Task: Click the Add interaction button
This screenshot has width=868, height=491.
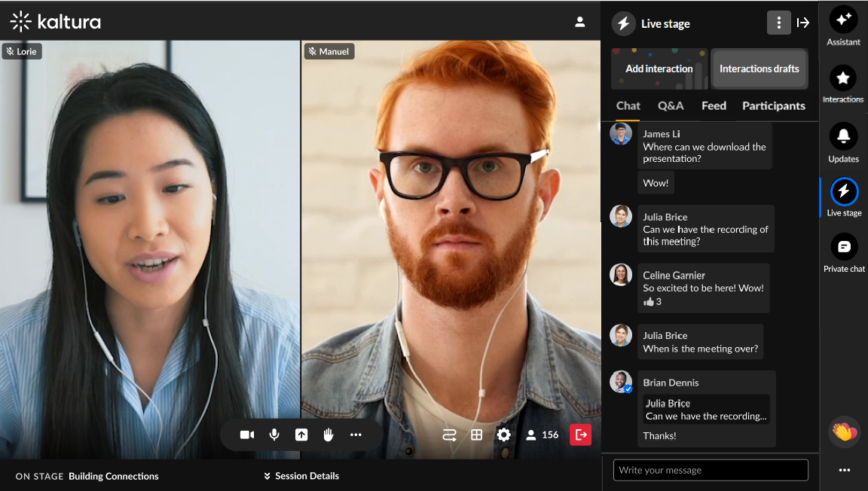Action: click(x=659, y=69)
